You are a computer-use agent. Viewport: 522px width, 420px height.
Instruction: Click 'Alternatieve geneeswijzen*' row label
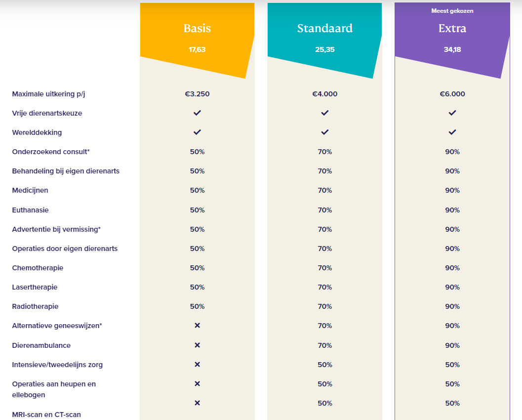57,326
